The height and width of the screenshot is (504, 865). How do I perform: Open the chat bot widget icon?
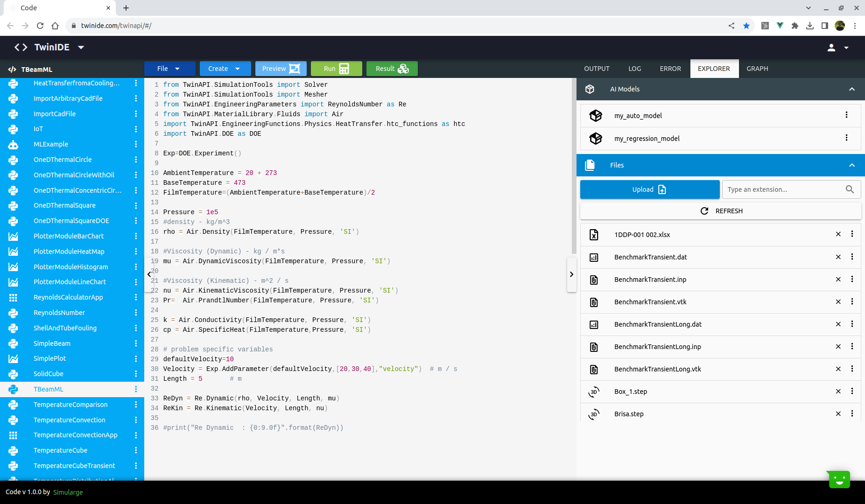(x=839, y=479)
